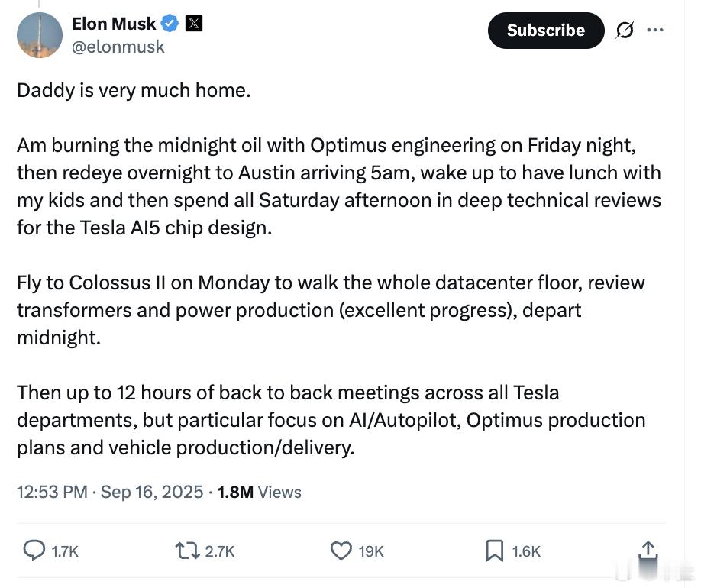The height and width of the screenshot is (588, 701).
Task: Open the Grok explain-post icon
Action: coord(624,30)
